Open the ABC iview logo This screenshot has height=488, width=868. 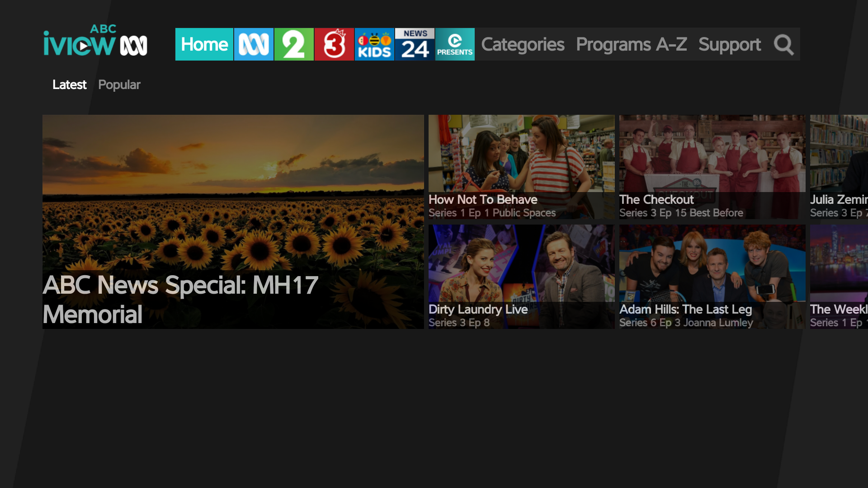point(95,41)
